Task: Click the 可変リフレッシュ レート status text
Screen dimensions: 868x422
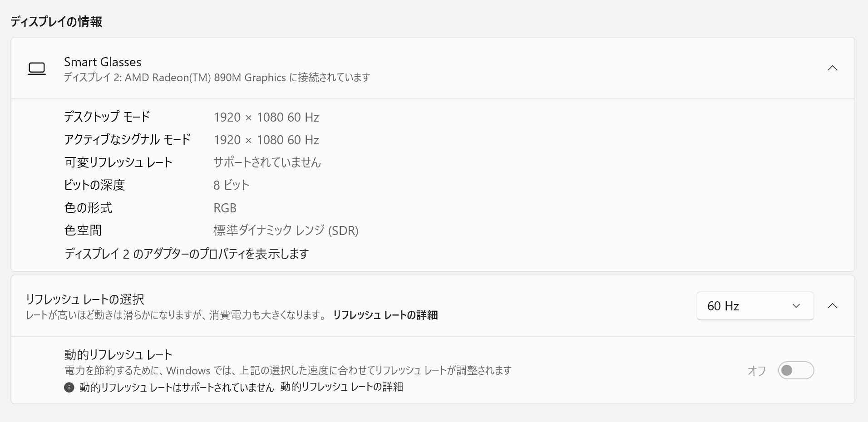Action: click(x=267, y=162)
